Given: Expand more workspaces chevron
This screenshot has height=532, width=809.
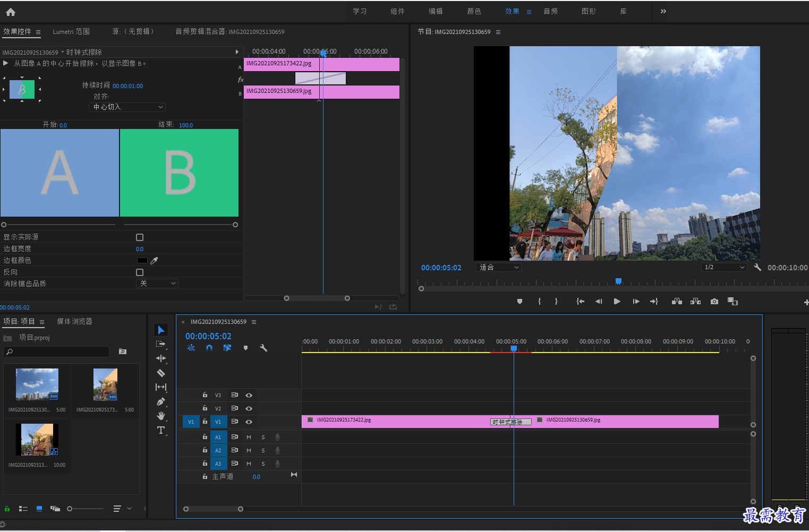Looking at the screenshot, I should coord(663,11).
